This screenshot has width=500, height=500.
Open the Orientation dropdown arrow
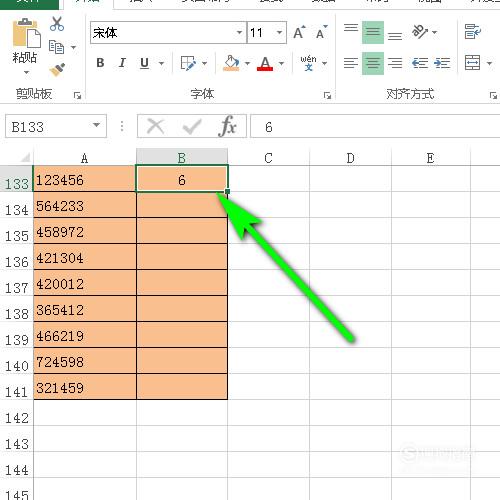click(x=434, y=32)
